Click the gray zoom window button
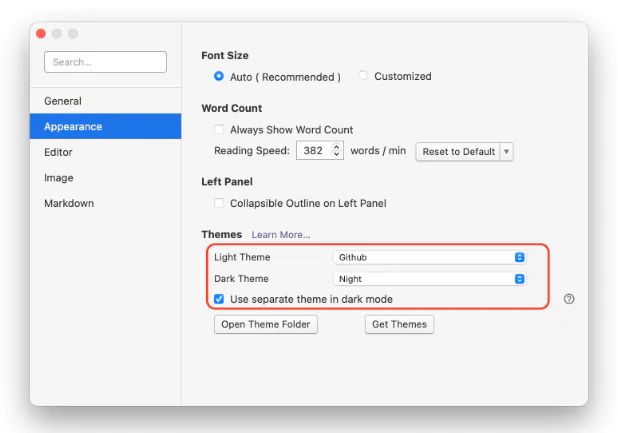 click(x=73, y=34)
